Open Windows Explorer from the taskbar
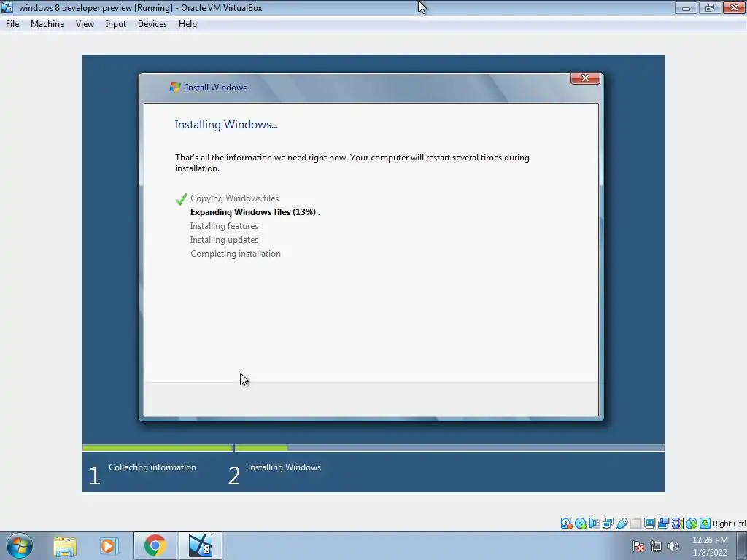Screen dimensions: 747x560 pos(65,545)
